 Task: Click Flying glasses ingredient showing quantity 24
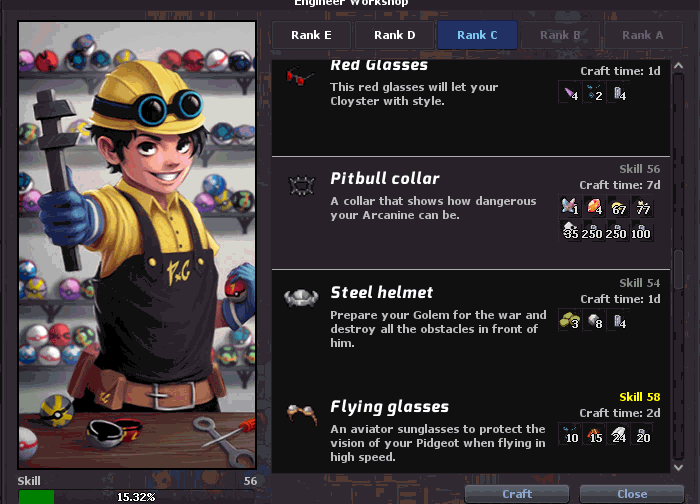click(618, 435)
